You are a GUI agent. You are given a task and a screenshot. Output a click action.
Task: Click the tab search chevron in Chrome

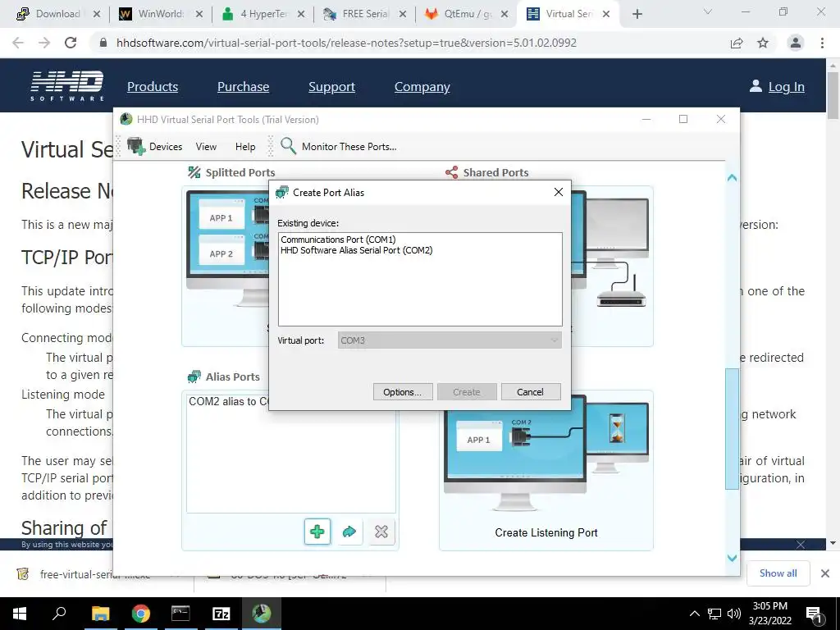pyautogui.click(x=707, y=11)
